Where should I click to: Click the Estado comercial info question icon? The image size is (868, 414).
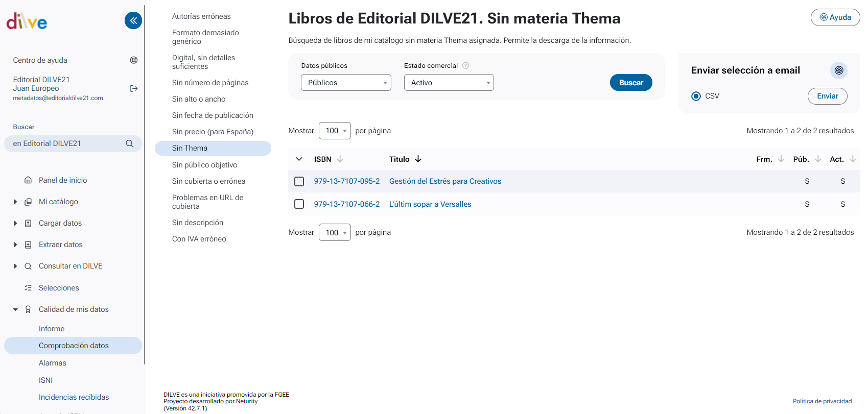(x=465, y=66)
